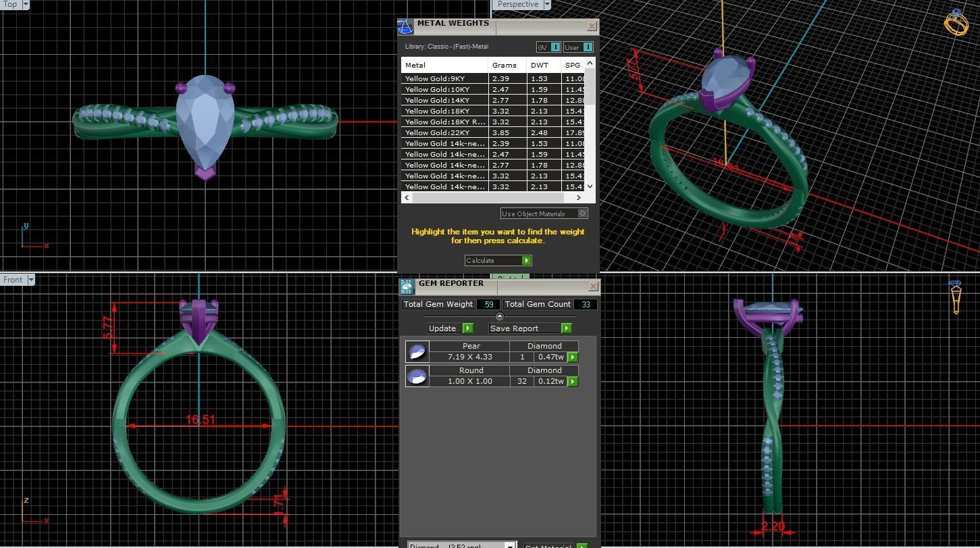The image size is (980, 548).
Task: Click left arrow of metal list horizontal scrollbar
Action: point(406,198)
